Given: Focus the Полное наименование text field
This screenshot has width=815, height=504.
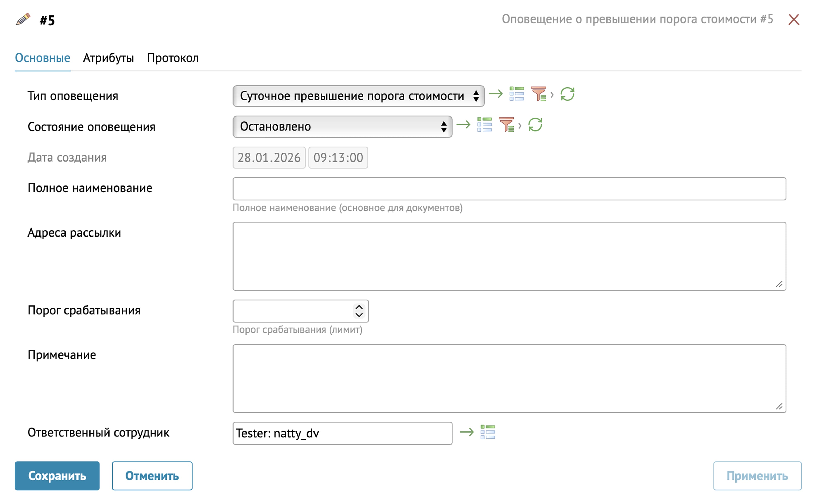Looking at the screenshot, I should click(x=509, y=189).
